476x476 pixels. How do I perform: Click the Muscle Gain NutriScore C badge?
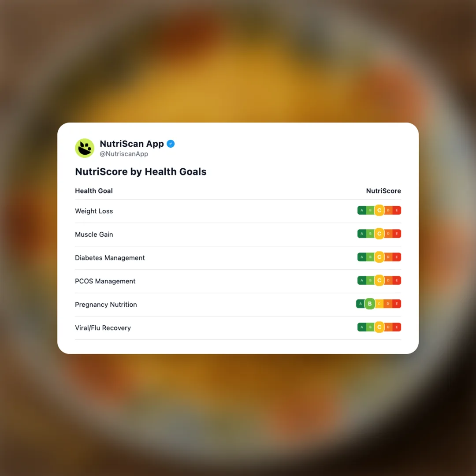(x=379, y=234)
